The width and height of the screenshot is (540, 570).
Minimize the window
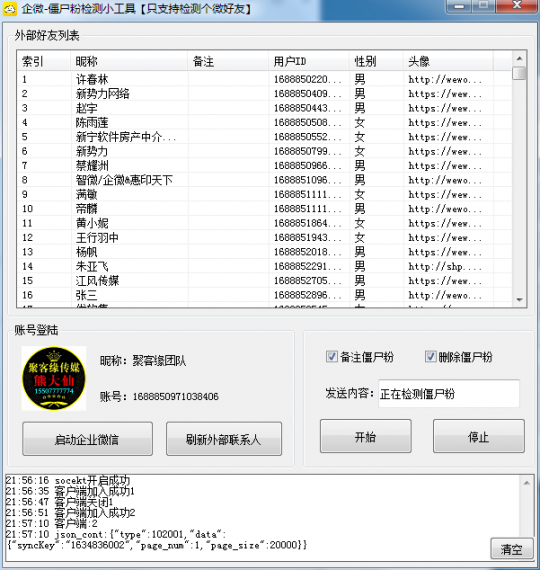459,6
